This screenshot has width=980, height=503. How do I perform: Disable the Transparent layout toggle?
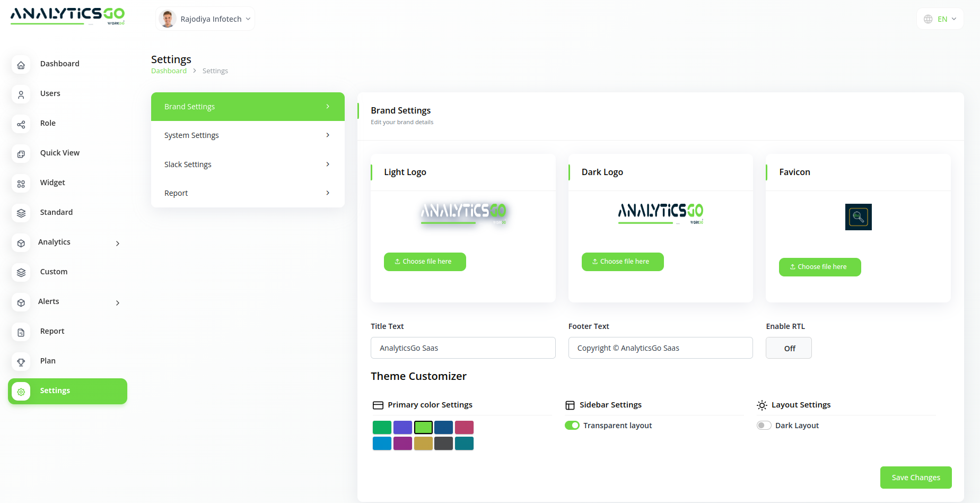pos(572,426)
